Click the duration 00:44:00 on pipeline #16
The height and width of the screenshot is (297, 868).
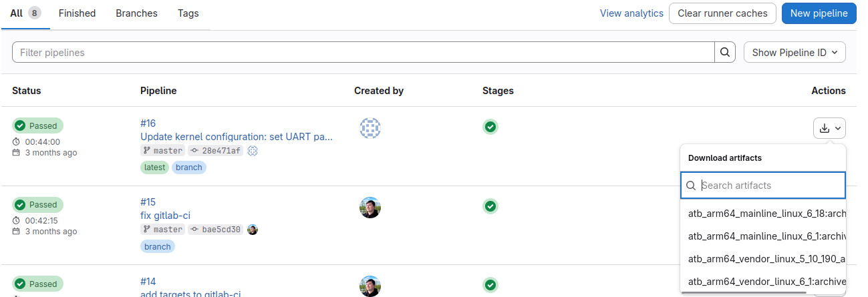[43, 141]
